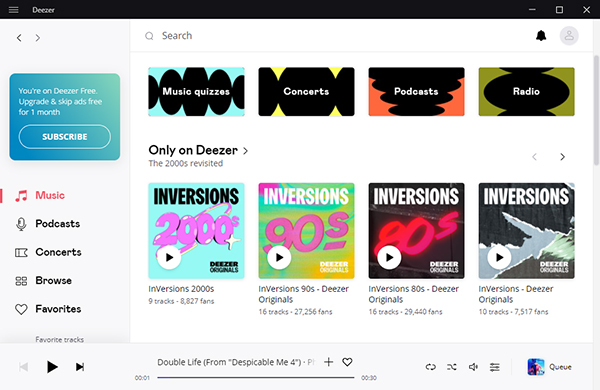
Task: Click the Concerts ticket icon
Action: tap(21, 253)
